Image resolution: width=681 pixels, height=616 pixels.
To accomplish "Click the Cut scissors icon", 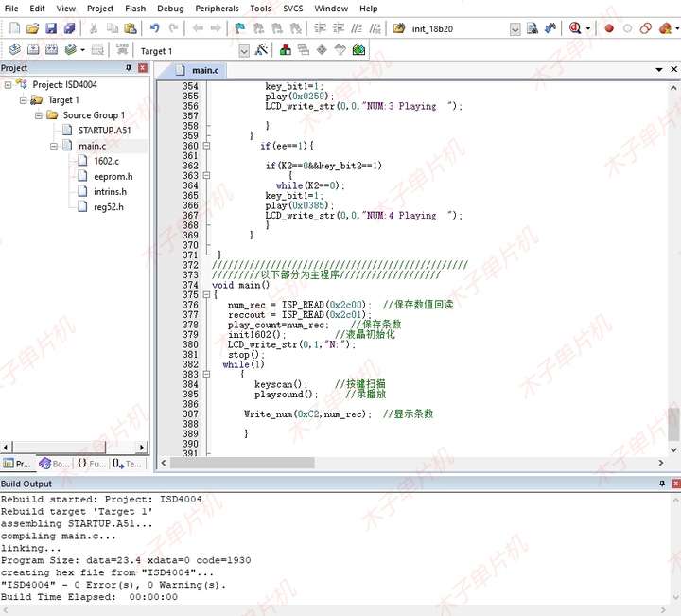I will pos(94,28).
